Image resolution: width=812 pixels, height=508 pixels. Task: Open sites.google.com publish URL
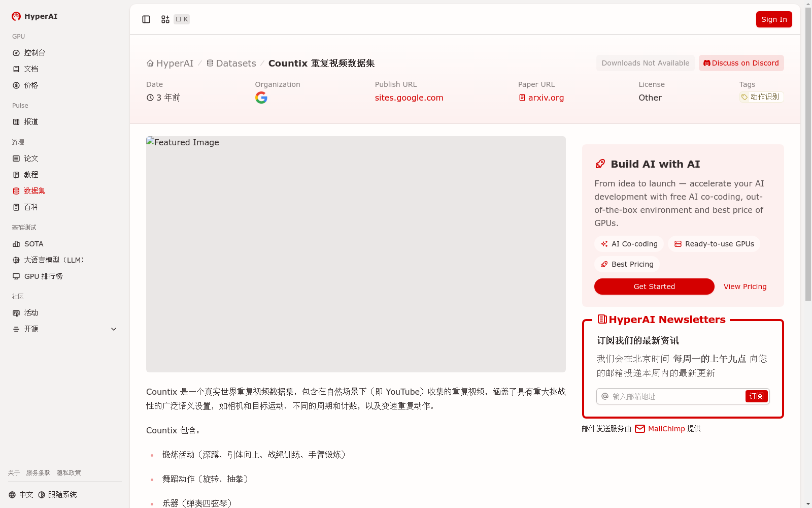coord(409,98)
